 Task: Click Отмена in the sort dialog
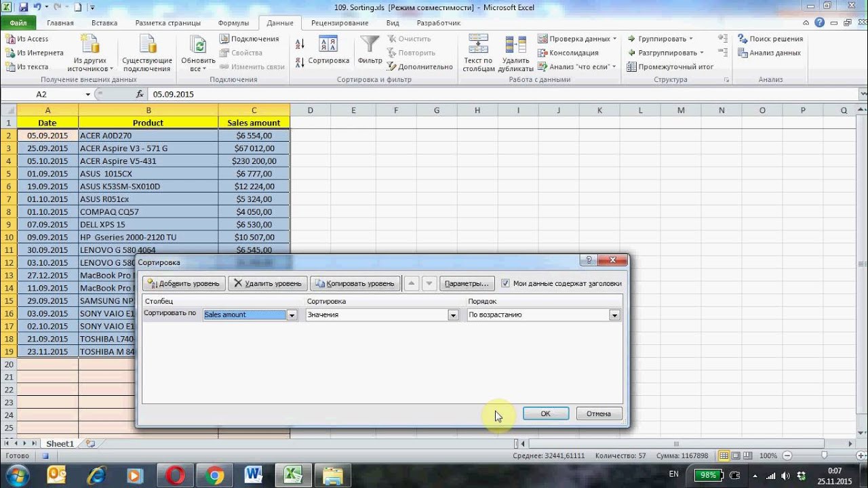coord(599,413)
